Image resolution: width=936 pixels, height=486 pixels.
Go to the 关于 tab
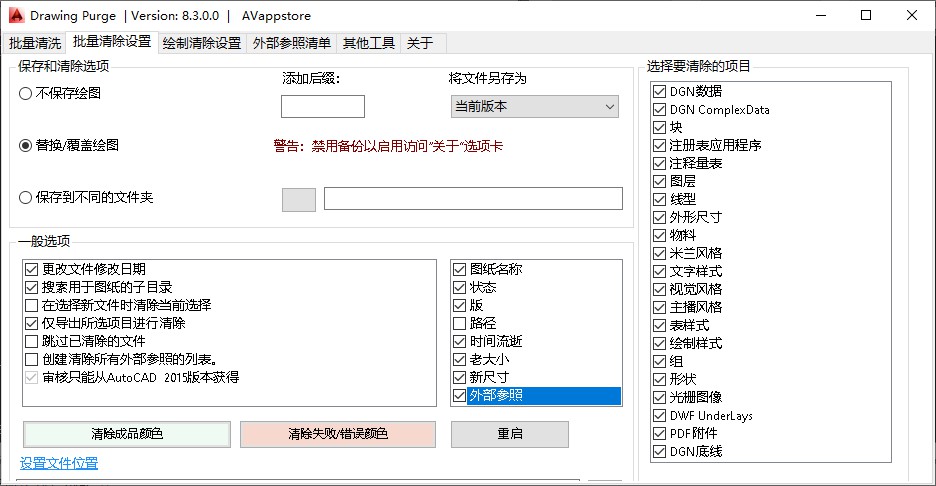(x=420, y=43)
